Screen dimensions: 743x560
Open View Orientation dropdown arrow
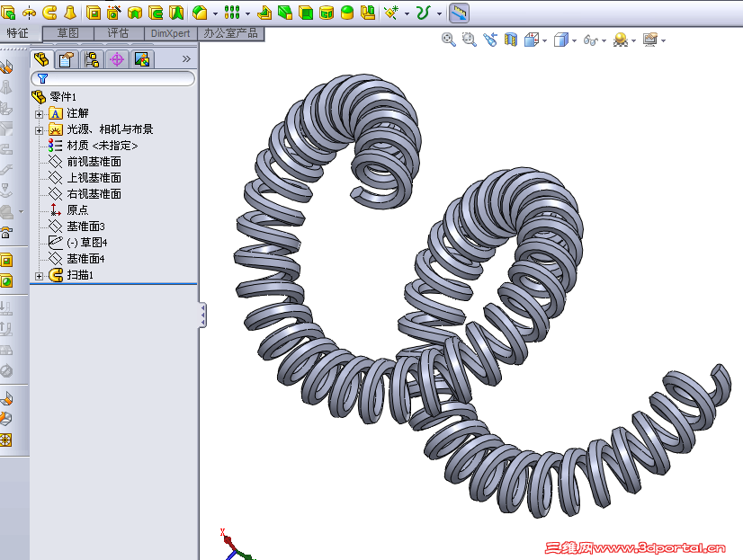544,40
